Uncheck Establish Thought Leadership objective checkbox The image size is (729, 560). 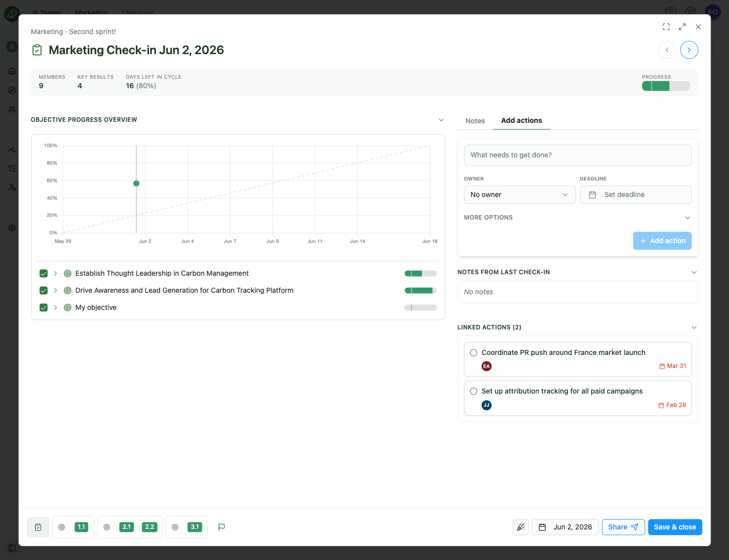pos(44,273)
